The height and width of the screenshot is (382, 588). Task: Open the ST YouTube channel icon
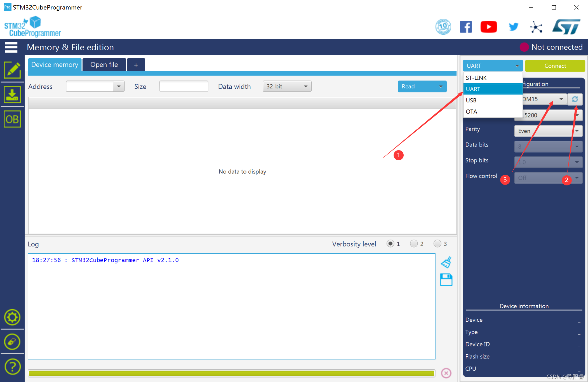[x=488, y=27]
